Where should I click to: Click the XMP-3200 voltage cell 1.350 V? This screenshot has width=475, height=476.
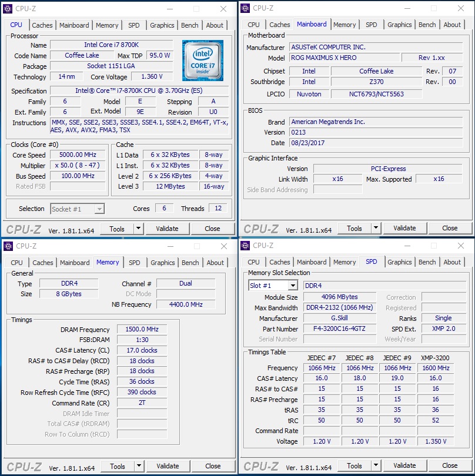[x=436, y=441]
